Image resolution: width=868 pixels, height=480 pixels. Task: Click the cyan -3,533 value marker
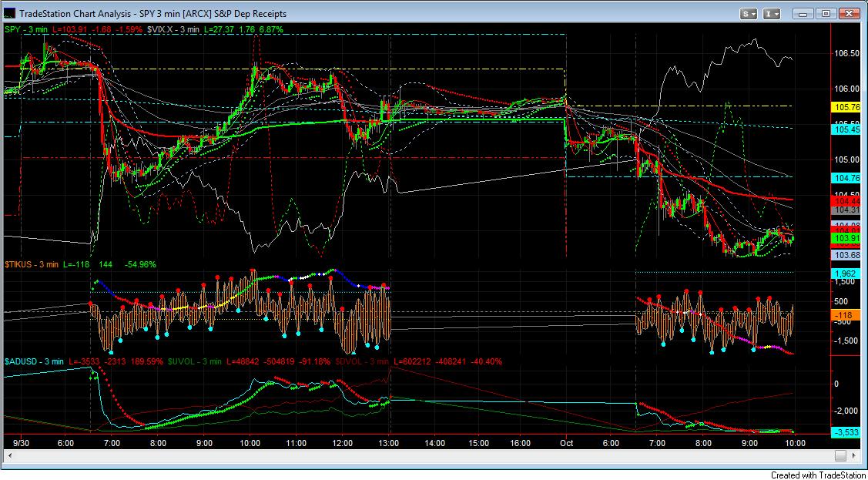click(846, 431)
